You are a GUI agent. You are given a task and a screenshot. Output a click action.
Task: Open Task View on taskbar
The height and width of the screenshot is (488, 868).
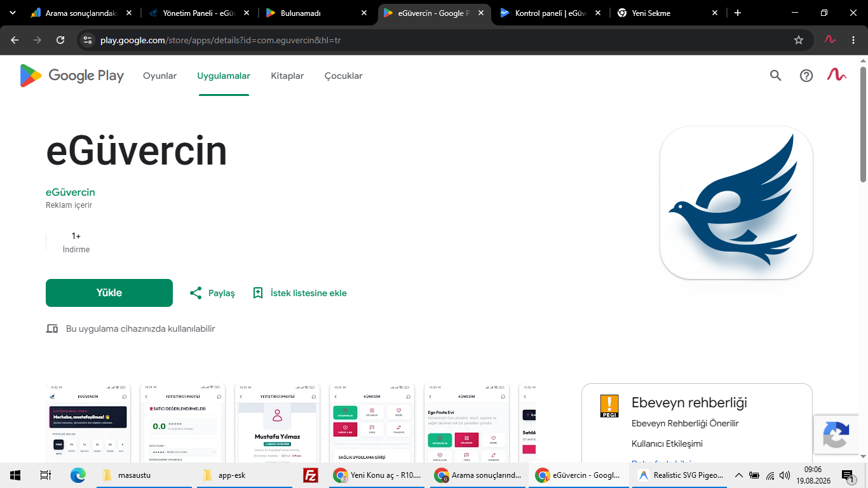click(x=46, y=475)
